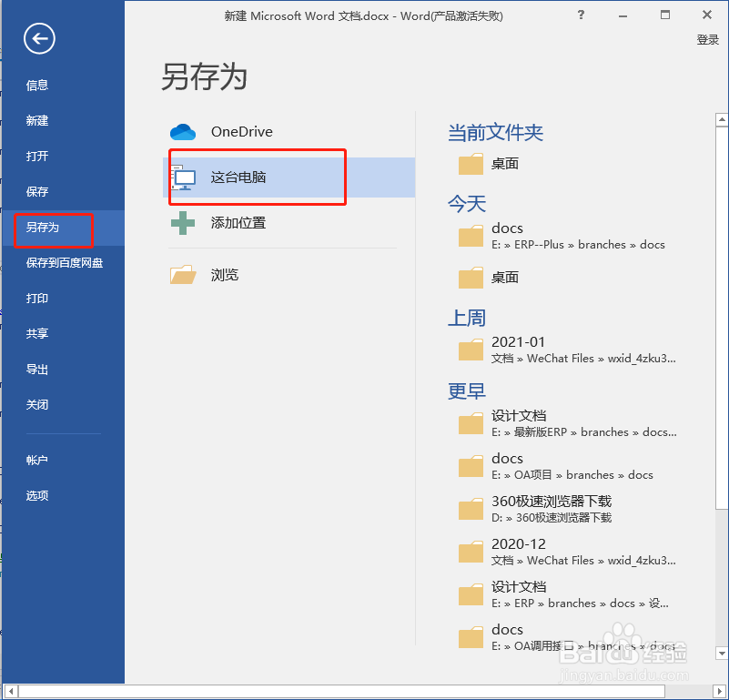Click the 浏览 label to browse
The height and width of the screenshot is (700, 729).
click(225, 275)
